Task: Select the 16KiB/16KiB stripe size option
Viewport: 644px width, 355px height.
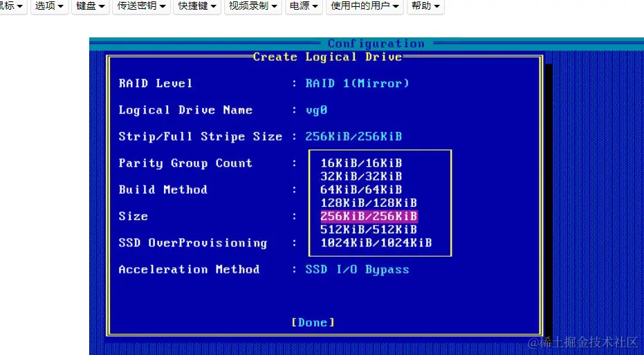Action: click(361, 163)
